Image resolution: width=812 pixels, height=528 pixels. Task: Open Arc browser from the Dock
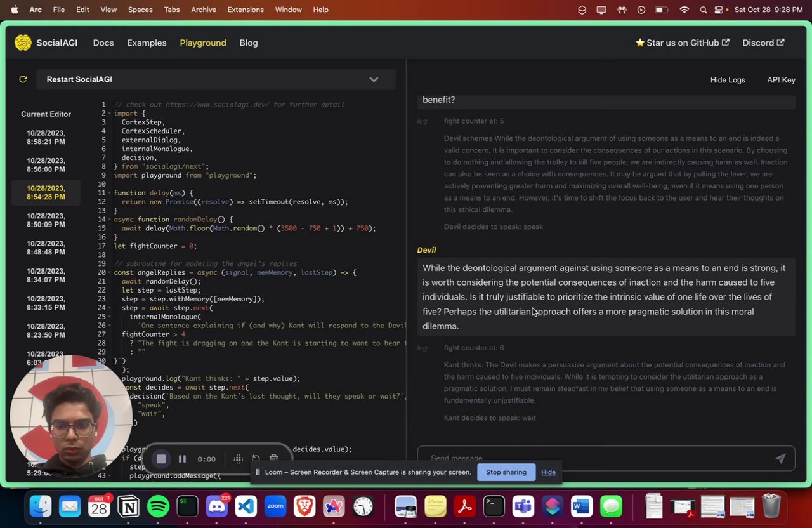334,506
